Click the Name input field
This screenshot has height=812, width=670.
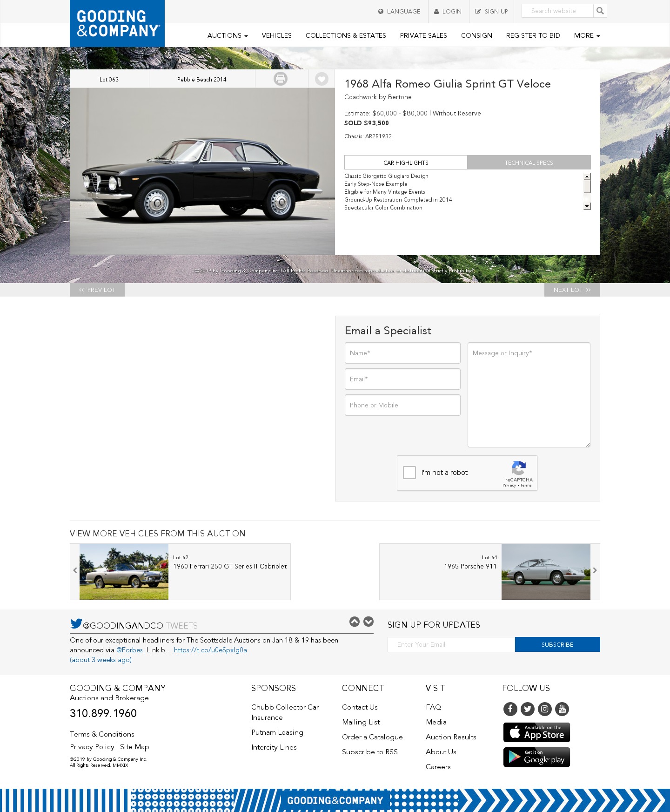point(402,353)
